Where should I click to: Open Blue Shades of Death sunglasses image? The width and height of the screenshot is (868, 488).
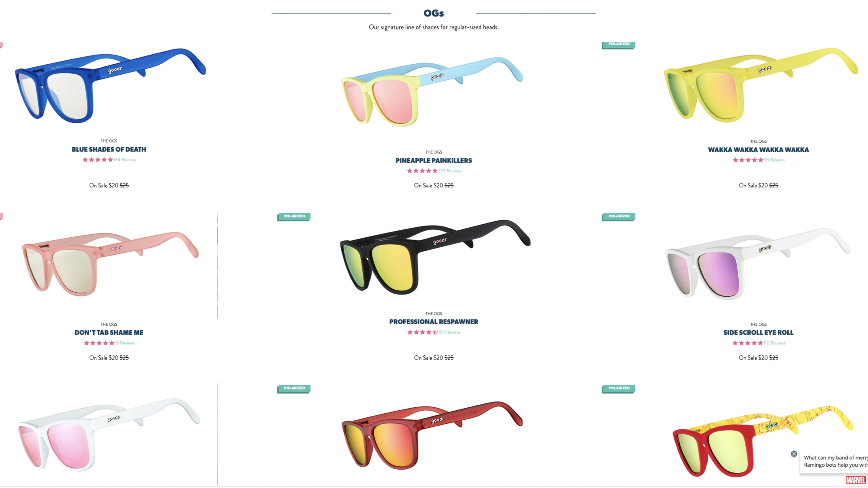110,85
